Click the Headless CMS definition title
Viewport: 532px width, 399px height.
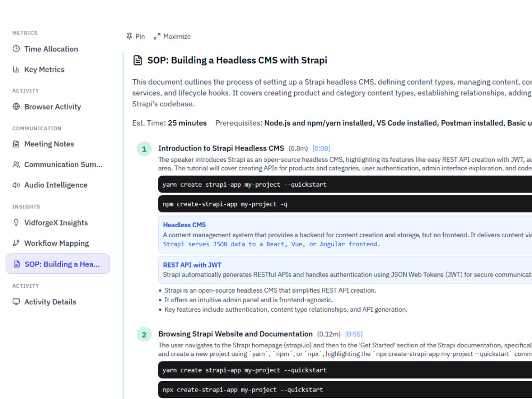click(x=184, y=225)
